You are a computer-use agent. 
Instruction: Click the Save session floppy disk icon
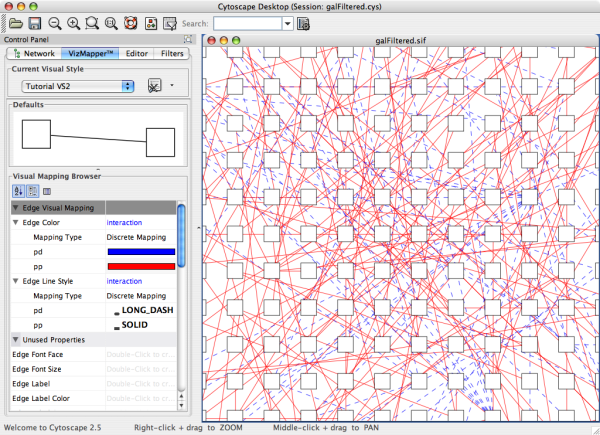[x=34, y=22]
